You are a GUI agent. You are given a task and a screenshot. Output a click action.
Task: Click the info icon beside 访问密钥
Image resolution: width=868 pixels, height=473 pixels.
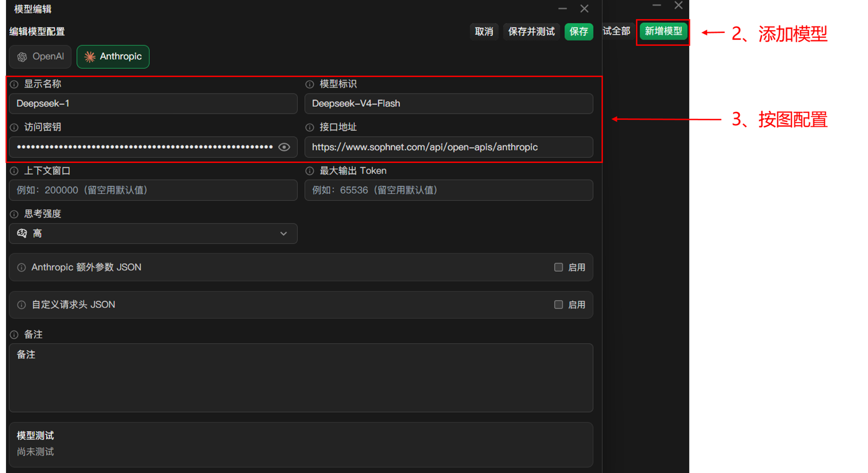click(x=14, y=127)
